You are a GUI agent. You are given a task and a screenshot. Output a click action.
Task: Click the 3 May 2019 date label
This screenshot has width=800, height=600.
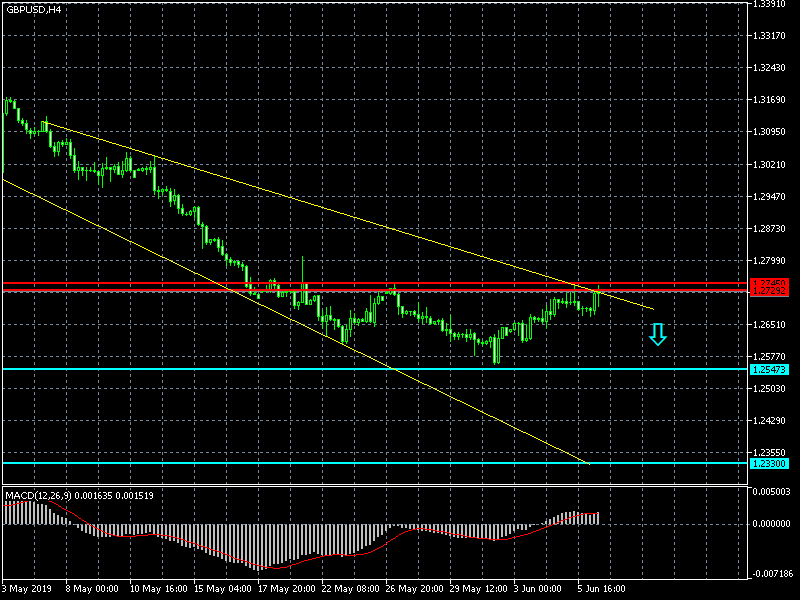tap(27, 589)
